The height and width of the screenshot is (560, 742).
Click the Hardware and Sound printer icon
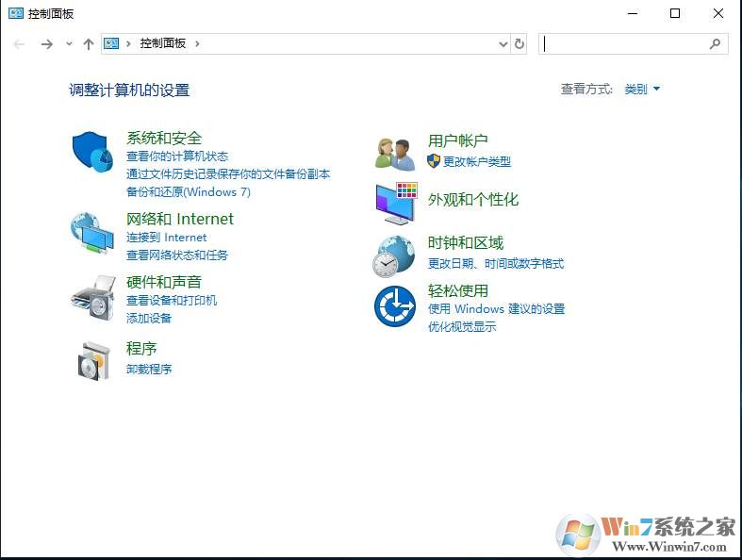(92, 298)
